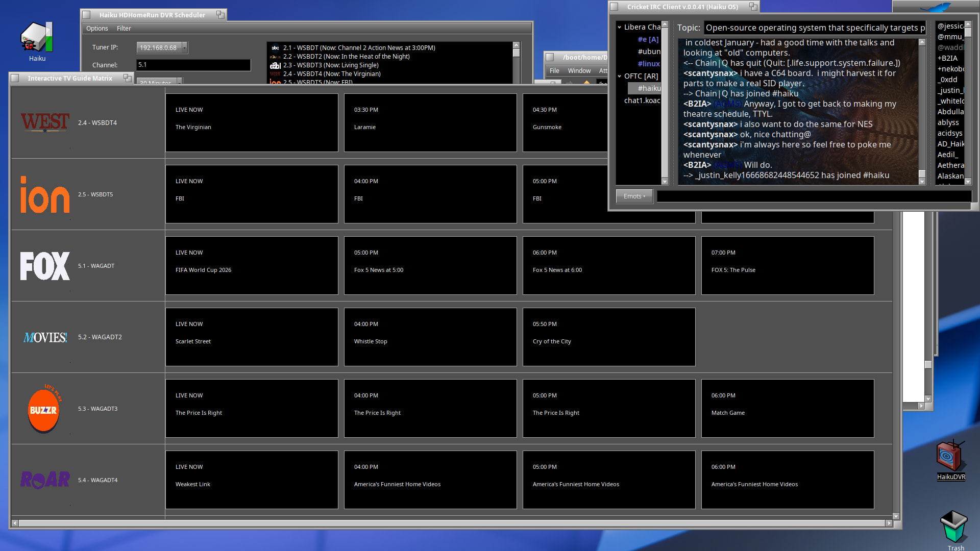The image size is (980, 551).
Task: Select the #haiku channel in the IRC tree
Action: [645, 88]
